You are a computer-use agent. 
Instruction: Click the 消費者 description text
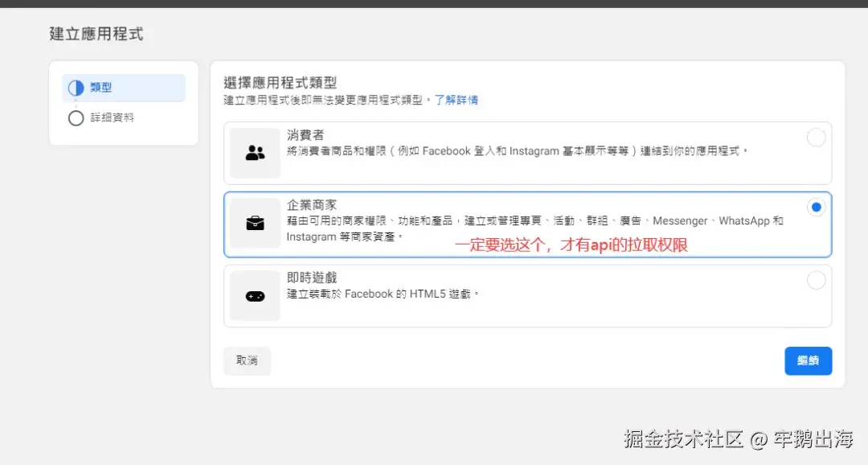click(517, 150)
